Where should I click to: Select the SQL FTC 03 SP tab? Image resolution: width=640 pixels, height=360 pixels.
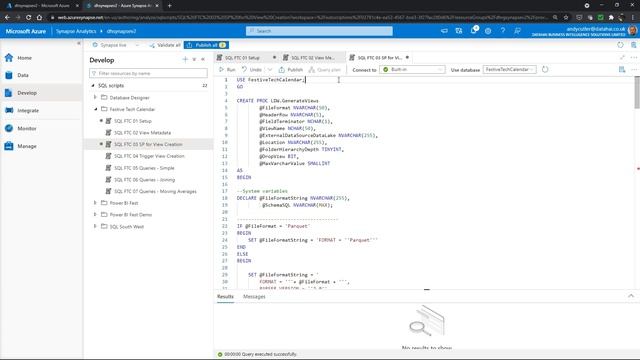pos(379,58)
